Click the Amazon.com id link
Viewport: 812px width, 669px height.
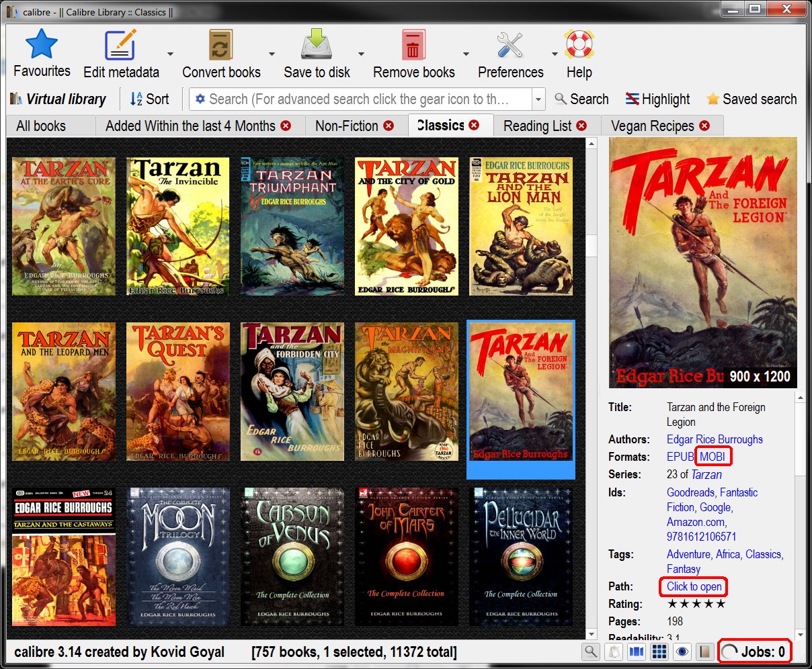696,522
